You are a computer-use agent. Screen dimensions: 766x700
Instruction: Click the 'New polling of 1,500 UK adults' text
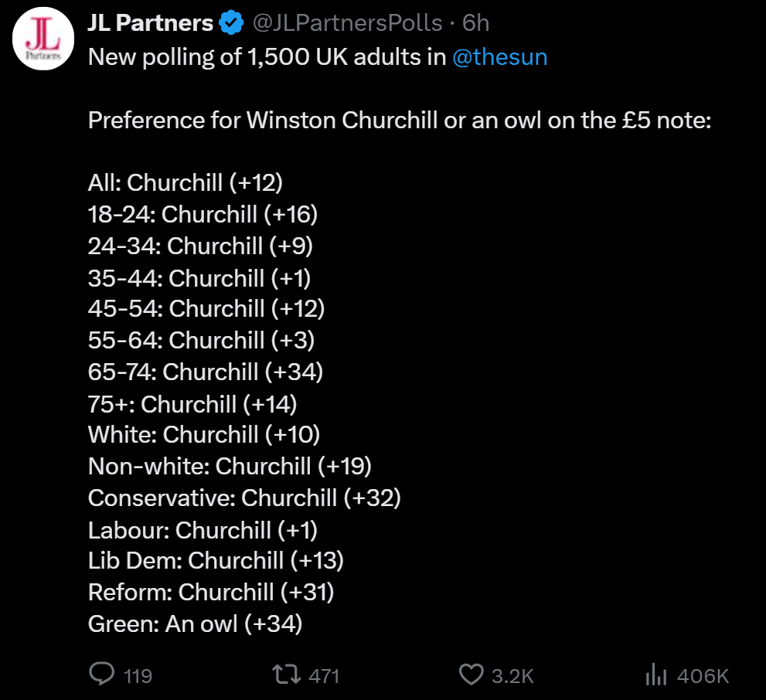(x=267, y=58)
